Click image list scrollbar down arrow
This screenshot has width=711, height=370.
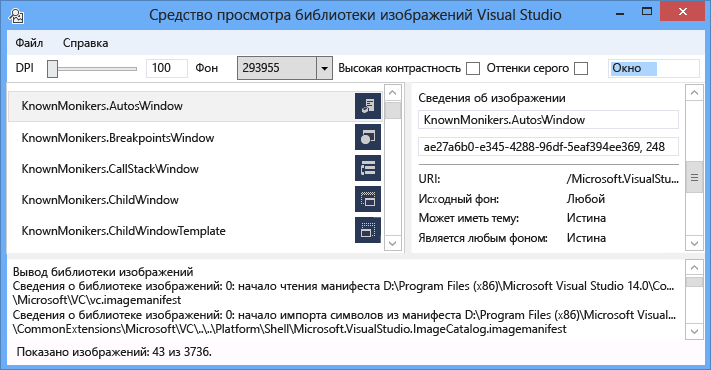pos(393,243)
